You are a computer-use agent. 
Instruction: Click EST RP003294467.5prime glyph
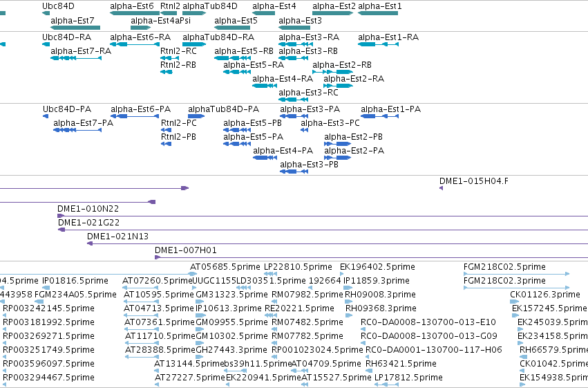click(6, 385)
